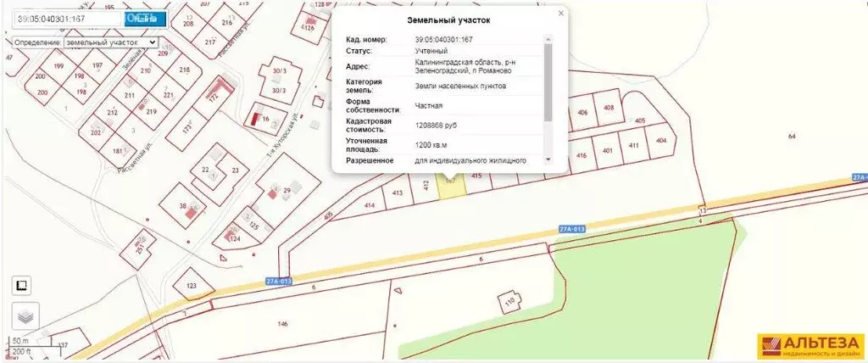Click the Найти search button
Viewport: 868px width, 363px height.
pos(145,19)
